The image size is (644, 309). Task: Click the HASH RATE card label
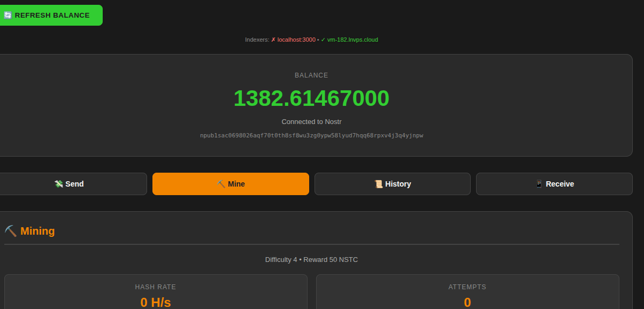156,287
